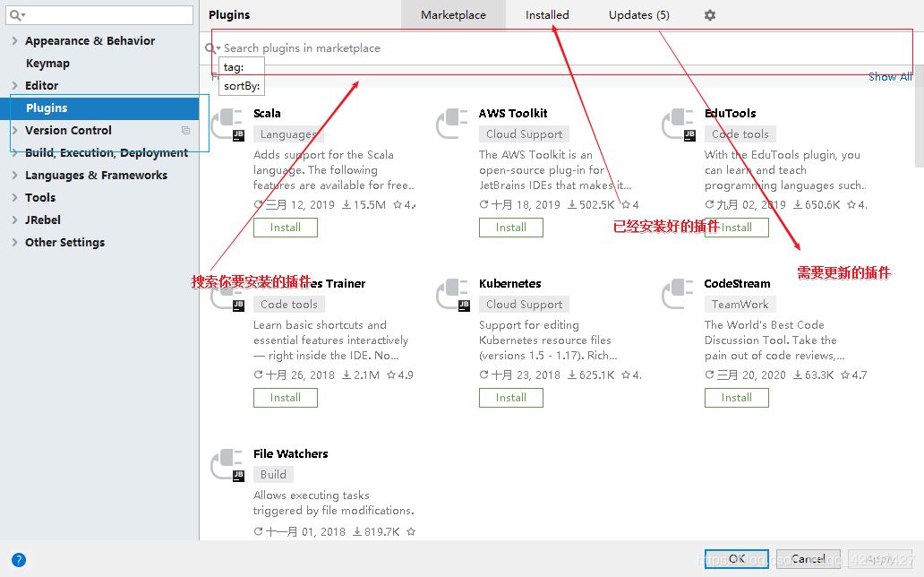Install the EduTools plugin
The image size is (924, 577).
pyautogui.click(x=737, y=228)
